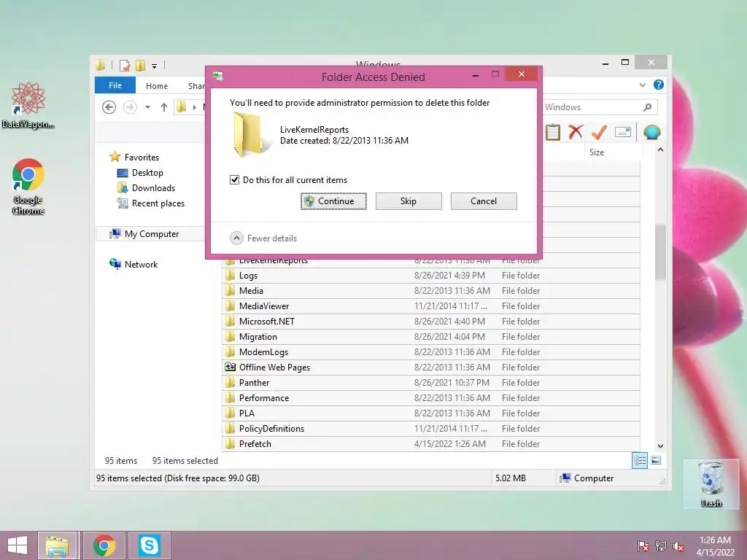Screen dimensions: 747x560
Task: Select the Microsoft.NET folder
Action: pos(431,322)
